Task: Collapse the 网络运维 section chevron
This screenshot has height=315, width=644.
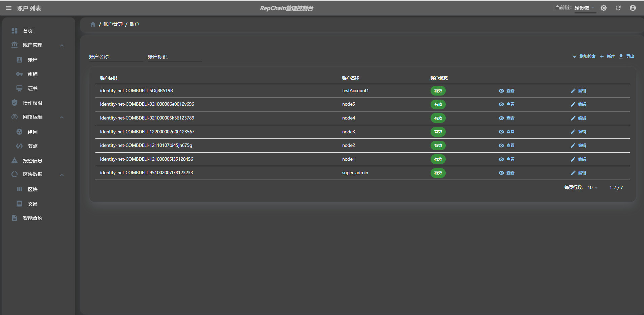Action: tap(62, 117)
